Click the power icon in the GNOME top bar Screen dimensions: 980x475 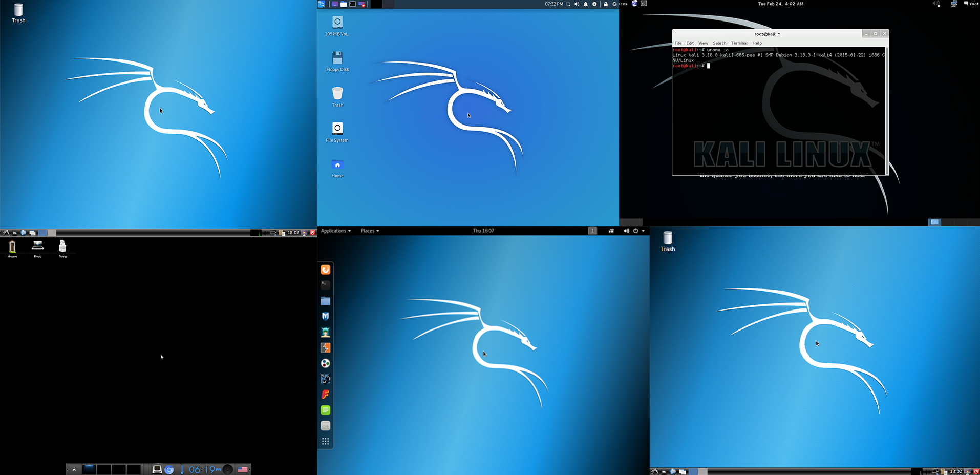pyautogui.click(x=635, y=231)
